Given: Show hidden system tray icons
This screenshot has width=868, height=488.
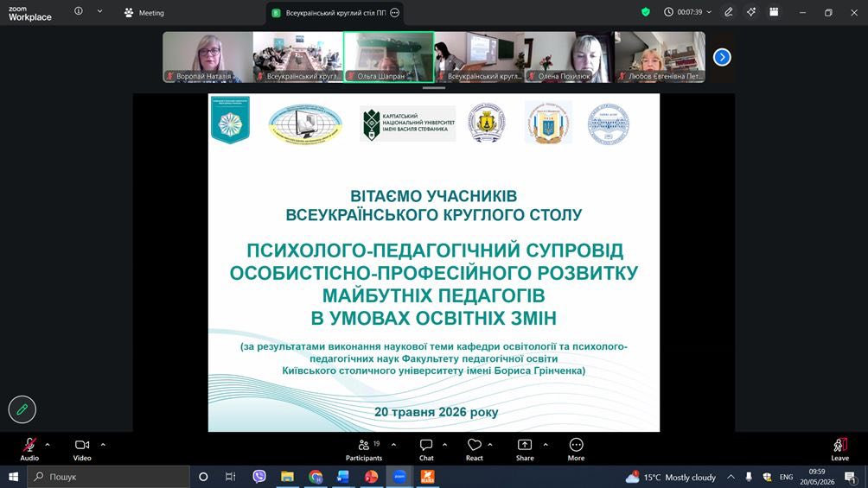Looking at the screenshot, I should pyautogui.click(x=731, y=477).
